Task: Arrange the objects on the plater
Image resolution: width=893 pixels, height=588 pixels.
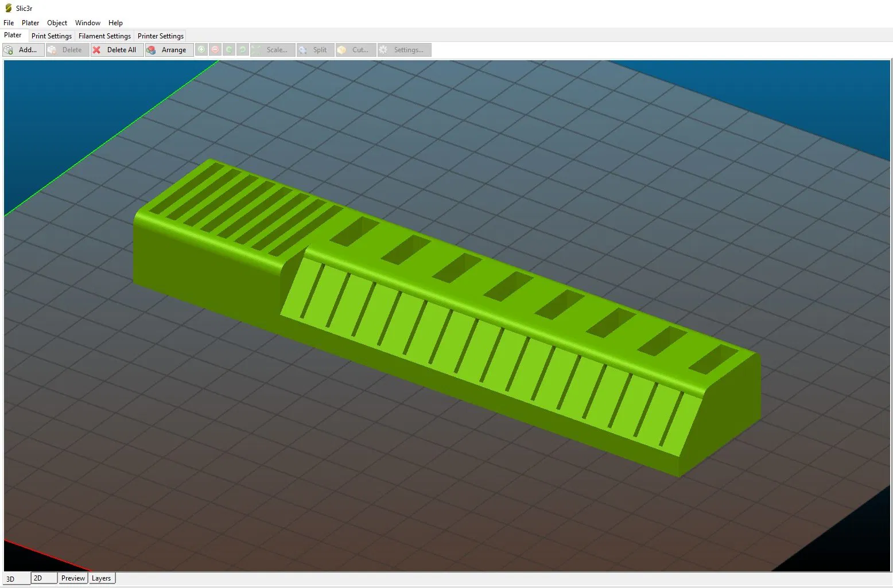Action: (x=169, y=50)
